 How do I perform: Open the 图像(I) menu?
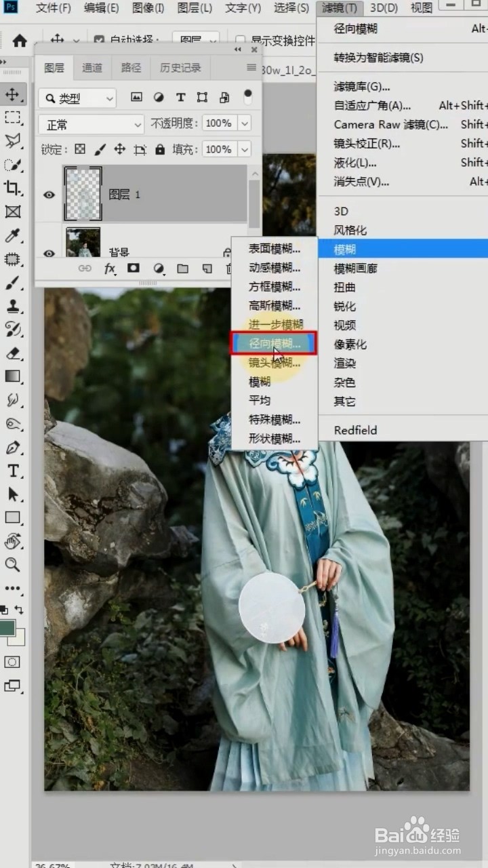coord(148,8)
